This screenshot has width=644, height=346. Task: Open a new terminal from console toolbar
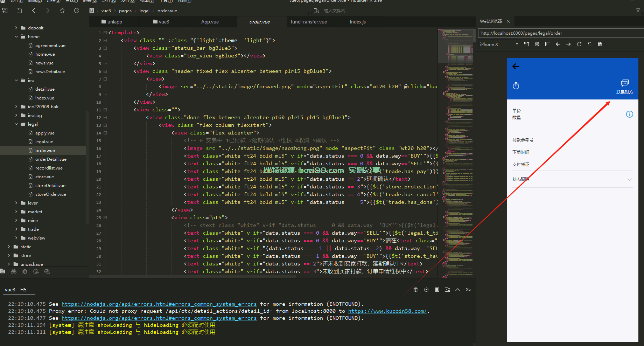click(x=447, y=290)
